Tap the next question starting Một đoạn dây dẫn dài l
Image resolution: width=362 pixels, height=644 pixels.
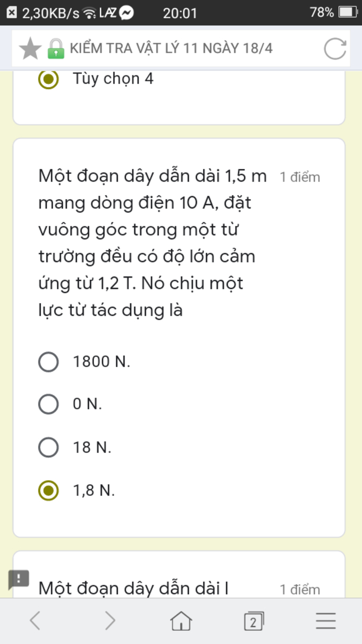(133, 588)
